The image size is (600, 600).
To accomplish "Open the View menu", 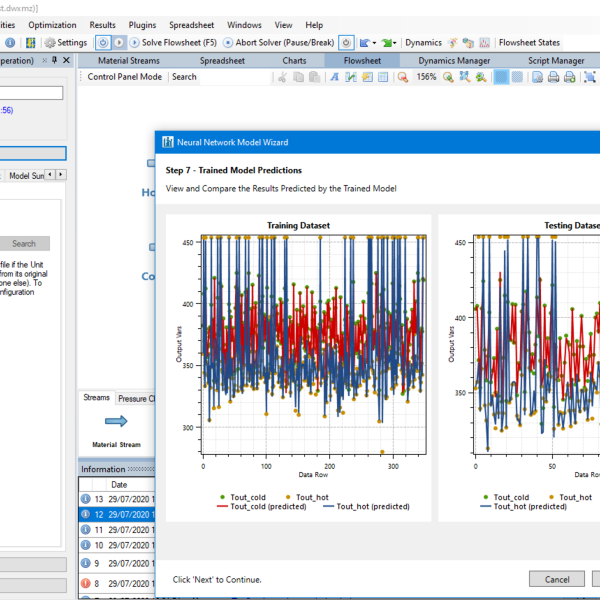I will click(x=284, y=25).
